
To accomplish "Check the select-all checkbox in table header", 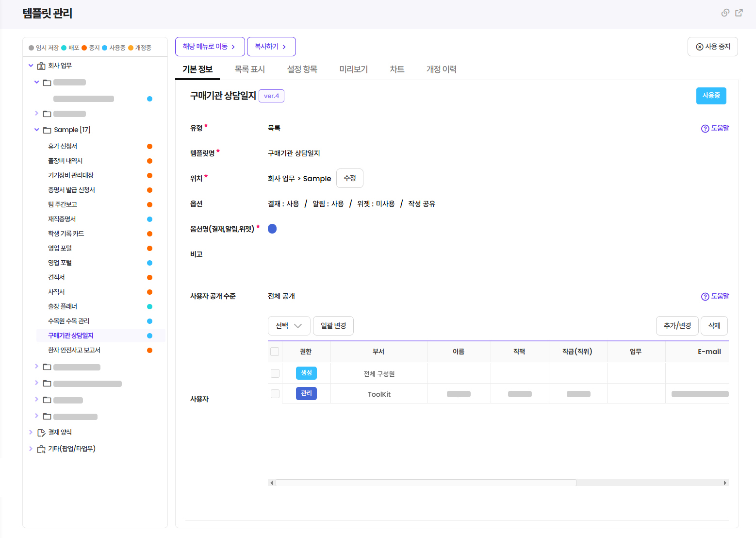I will (x=275, y=352).
